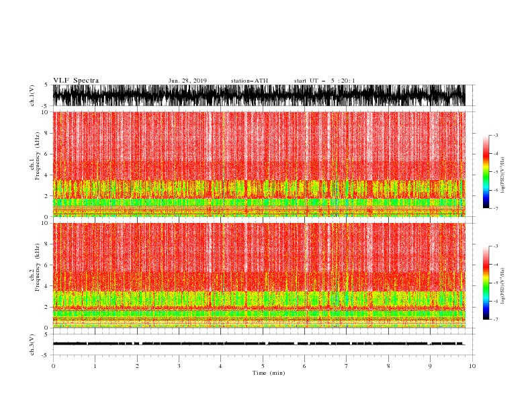Click the "10" tick on ch.2 frequency axis
532x411 pixels.
pos(45,223)
